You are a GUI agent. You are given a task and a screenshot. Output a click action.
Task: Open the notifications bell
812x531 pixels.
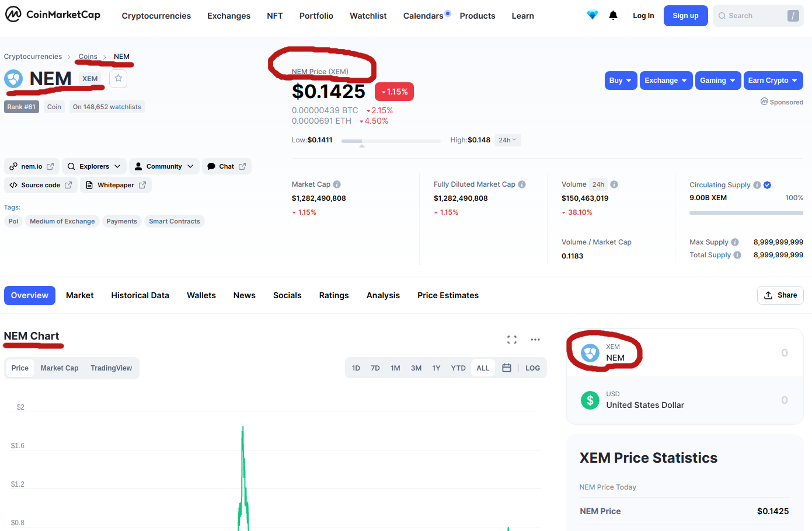613,15
